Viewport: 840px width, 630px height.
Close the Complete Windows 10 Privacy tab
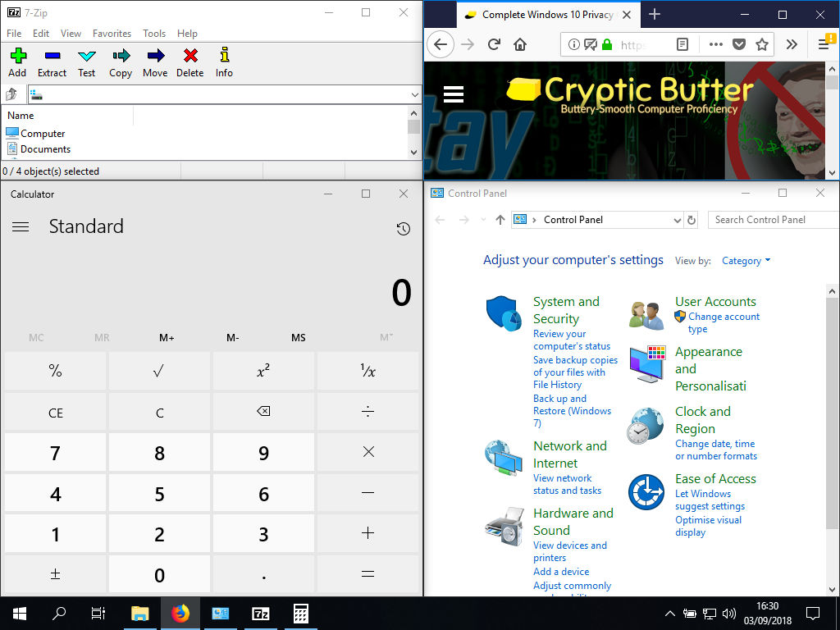[627, 15]
